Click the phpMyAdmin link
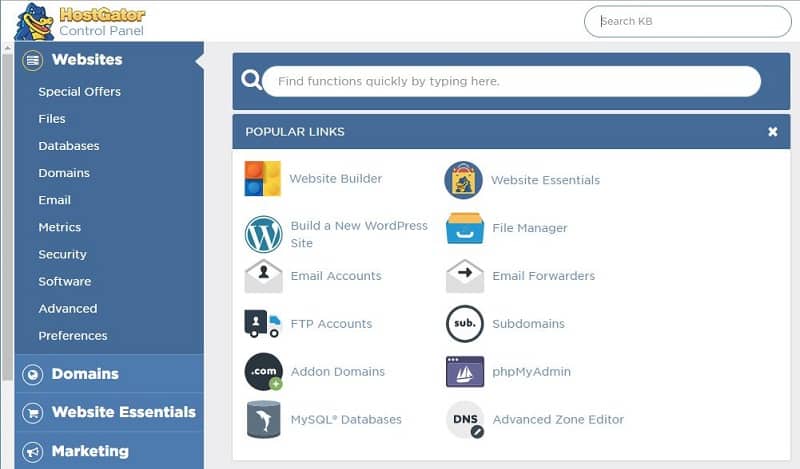Viewport: 800px width, 469px height. pyautogui.click(x=532, y=372)
